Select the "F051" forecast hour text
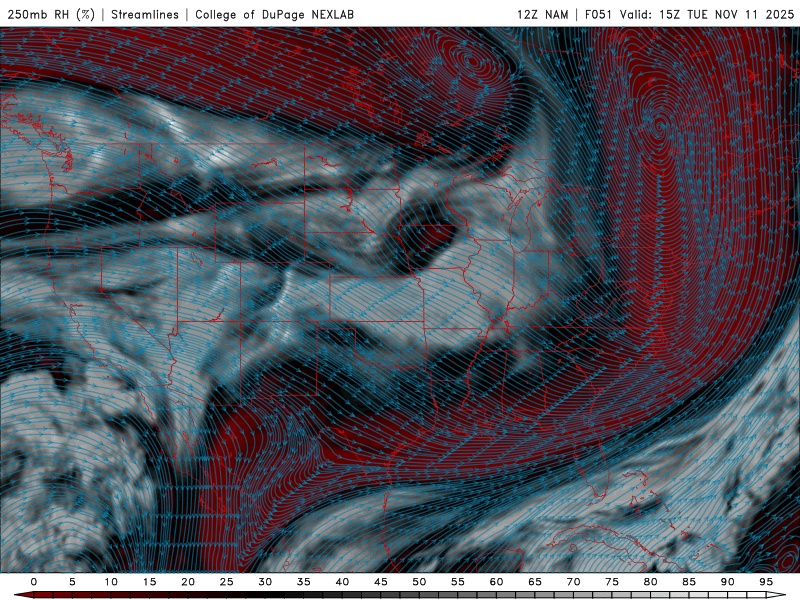 598,14
